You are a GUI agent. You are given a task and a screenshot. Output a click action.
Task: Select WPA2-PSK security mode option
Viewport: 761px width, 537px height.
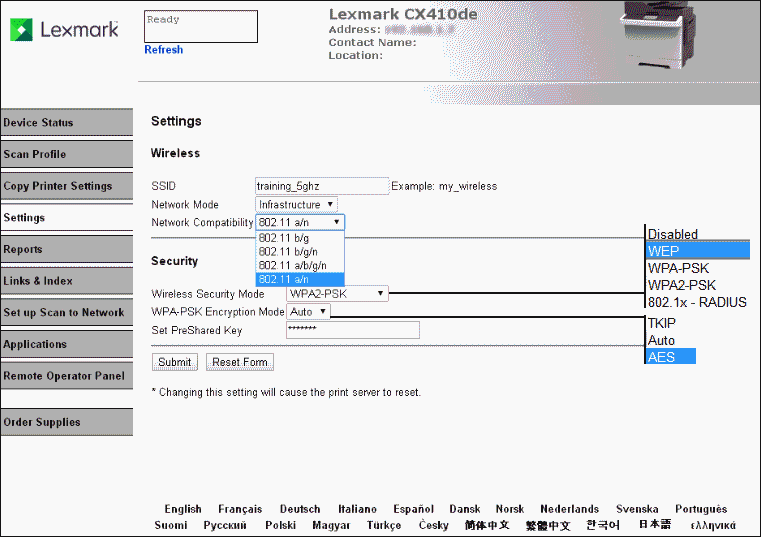(681, 285)
